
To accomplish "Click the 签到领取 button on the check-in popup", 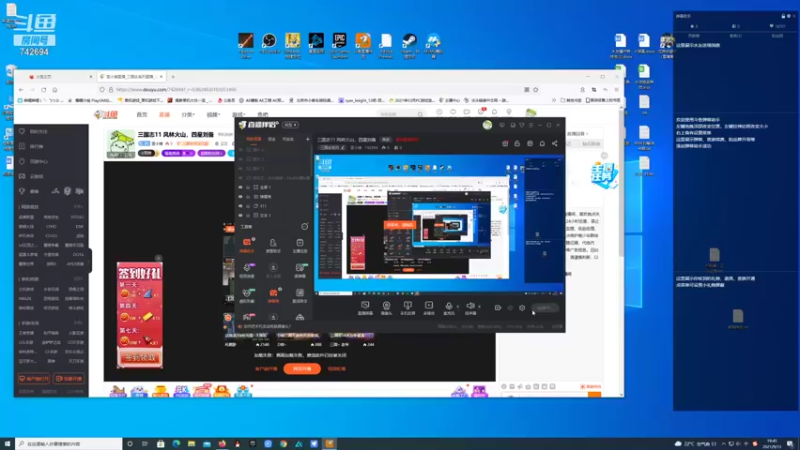I will point(140,358).
